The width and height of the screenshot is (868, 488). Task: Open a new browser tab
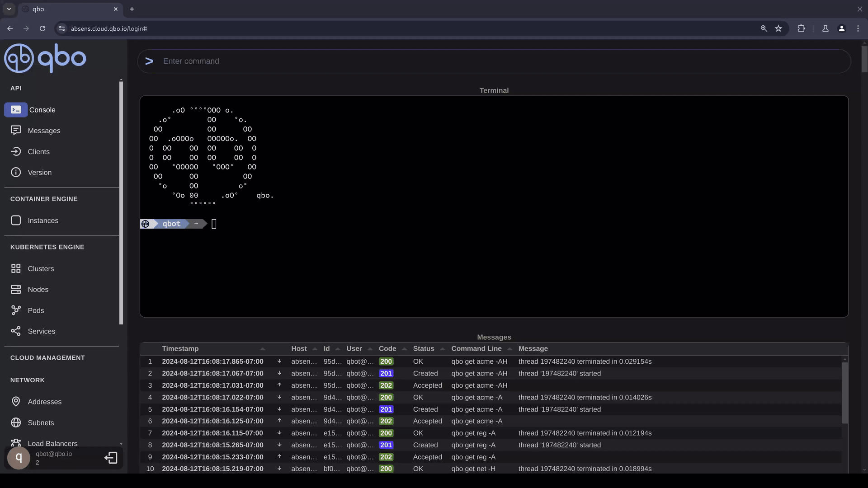click(132, 9)
